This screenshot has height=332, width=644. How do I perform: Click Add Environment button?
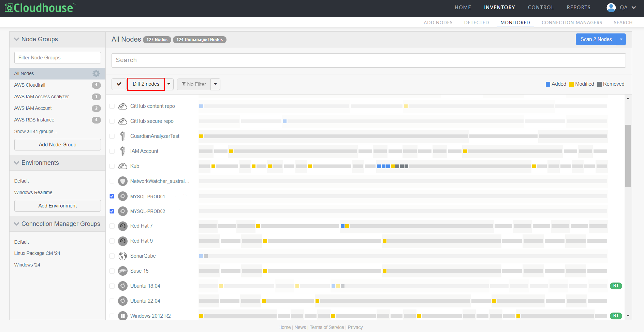[x=58, y=206]
